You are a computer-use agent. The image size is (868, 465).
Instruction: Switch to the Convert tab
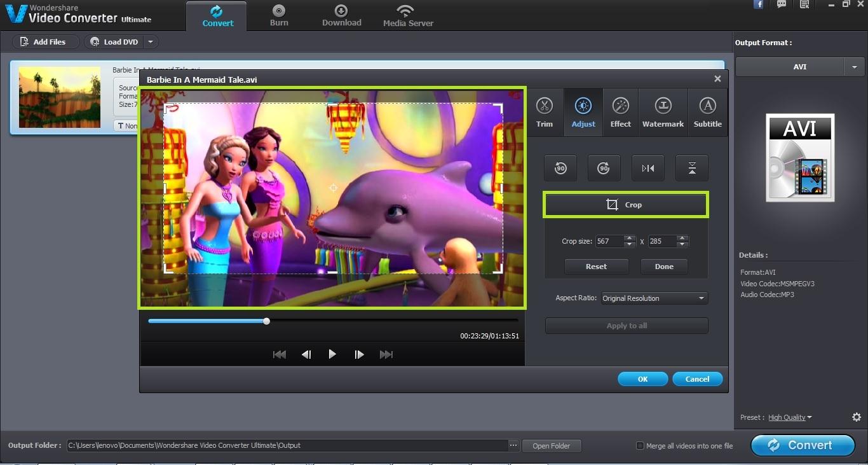tap(217, 16)
